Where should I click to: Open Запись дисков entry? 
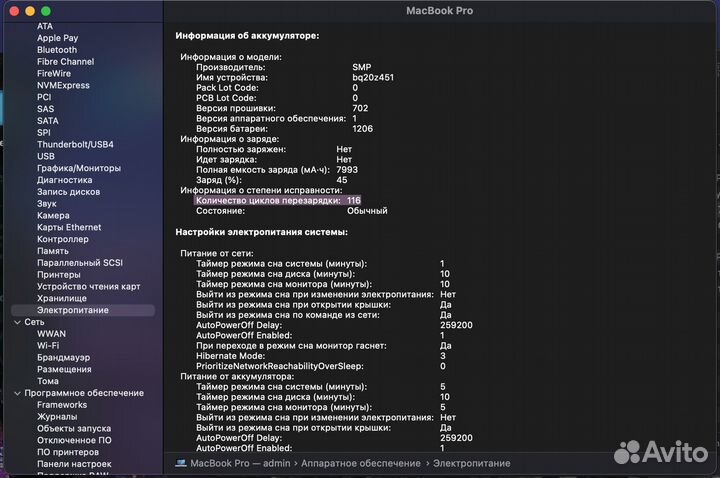click(x=68, y=192)
